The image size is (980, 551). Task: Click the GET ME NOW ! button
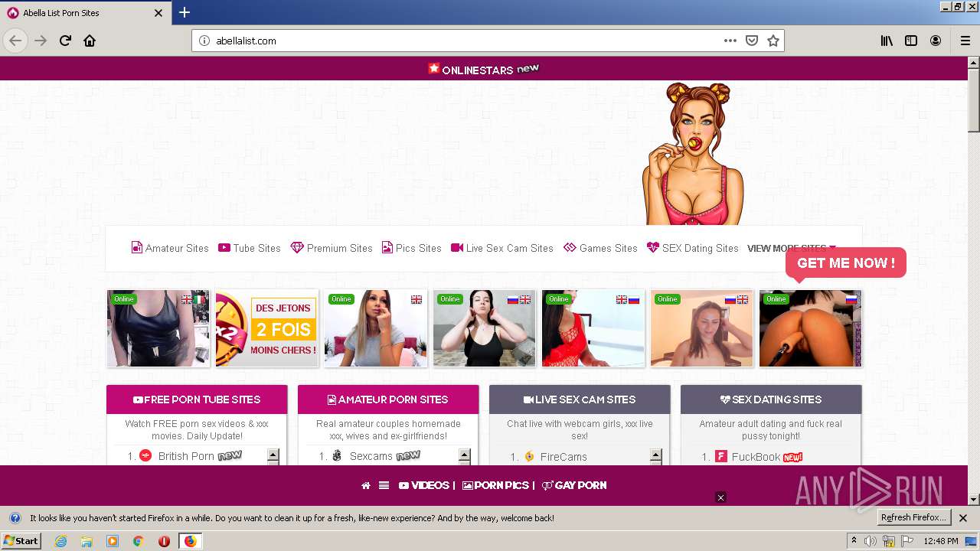[x=846, y=263]
